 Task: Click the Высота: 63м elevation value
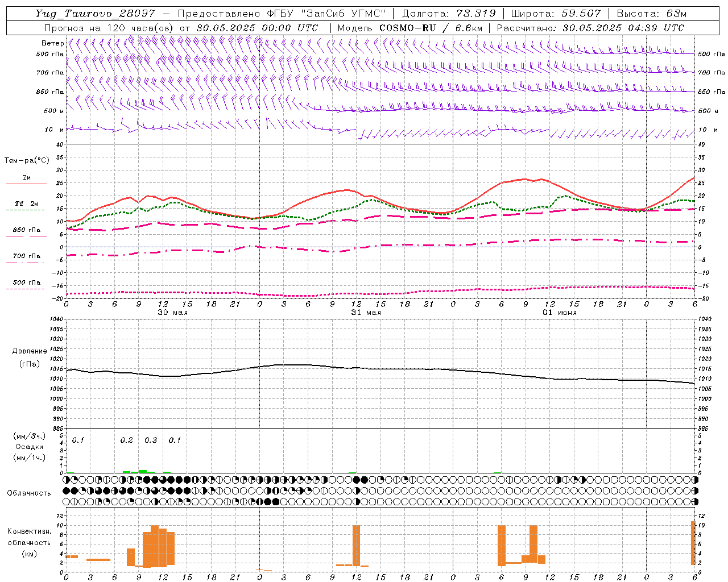(651, 14)
